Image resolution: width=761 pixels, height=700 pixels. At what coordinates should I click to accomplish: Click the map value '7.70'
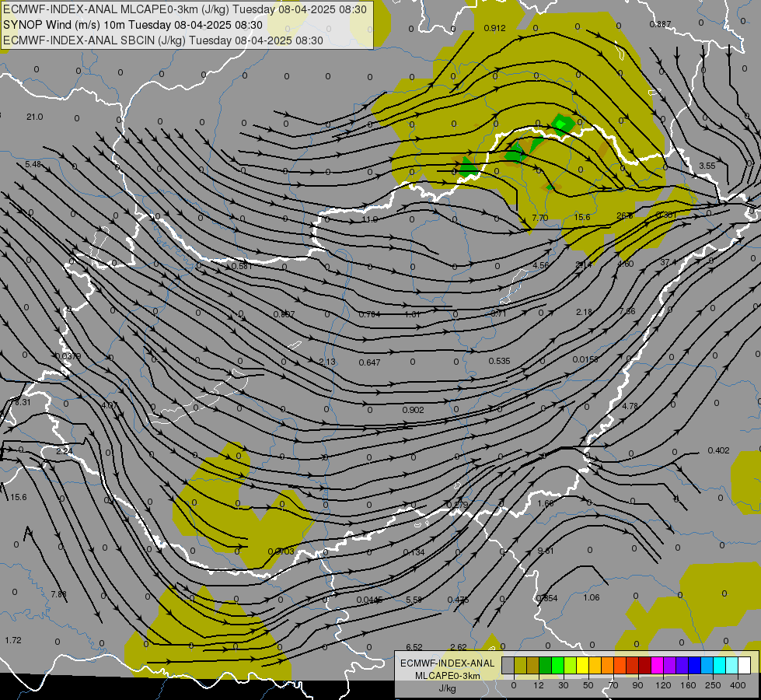539,218
